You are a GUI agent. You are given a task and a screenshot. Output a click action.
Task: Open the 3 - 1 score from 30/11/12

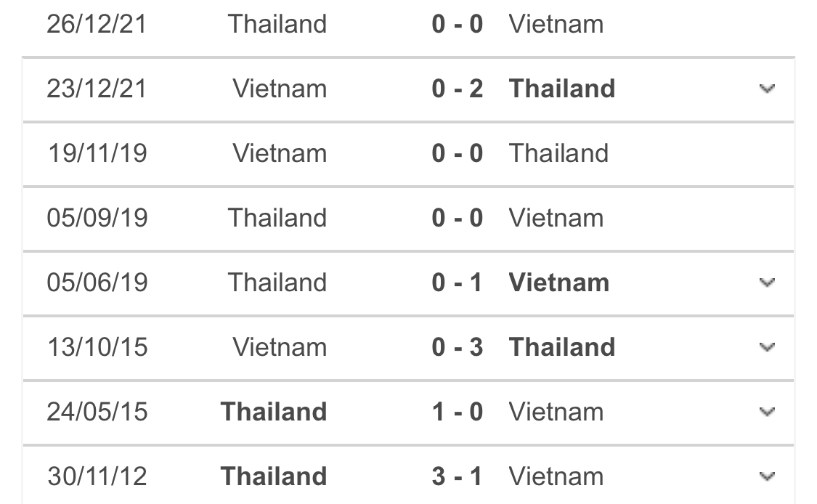(x=458, y=477)
